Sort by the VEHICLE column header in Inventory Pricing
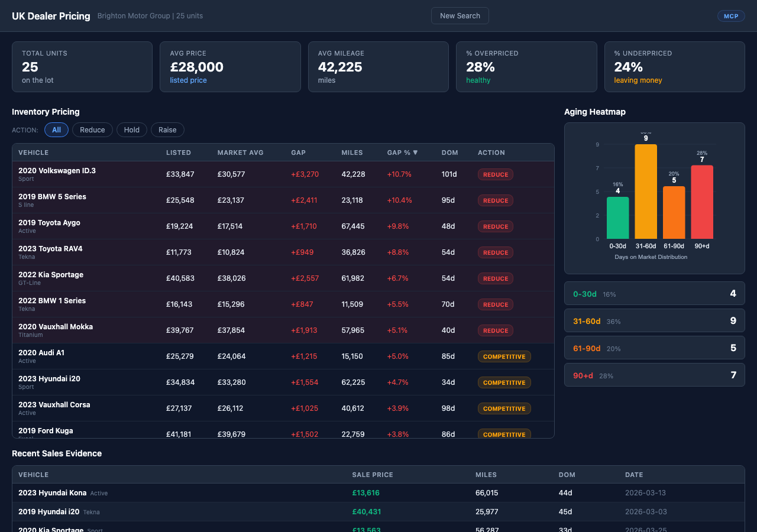Screen dimensions: 757x532 coord(34,153)
